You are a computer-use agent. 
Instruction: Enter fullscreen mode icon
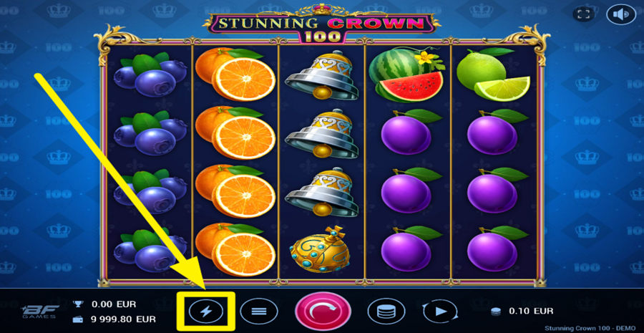click(584, 14)
